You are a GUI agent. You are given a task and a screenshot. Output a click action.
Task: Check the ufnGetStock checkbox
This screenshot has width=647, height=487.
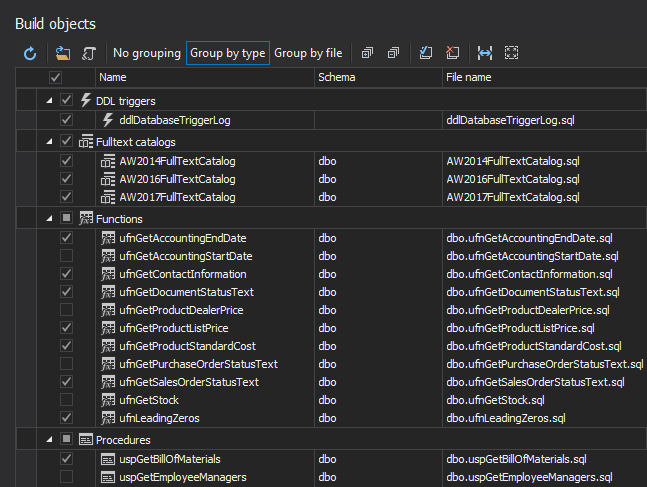coord(66,400)
